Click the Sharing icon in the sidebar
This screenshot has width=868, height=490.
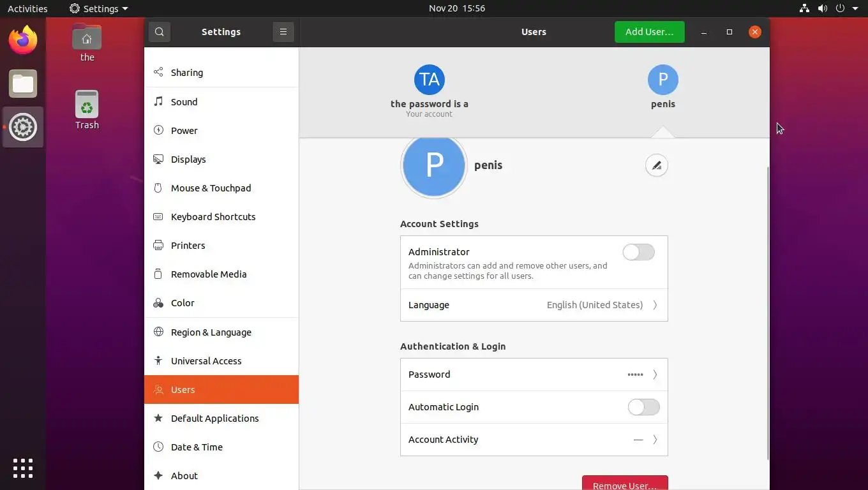click(158, 73)
